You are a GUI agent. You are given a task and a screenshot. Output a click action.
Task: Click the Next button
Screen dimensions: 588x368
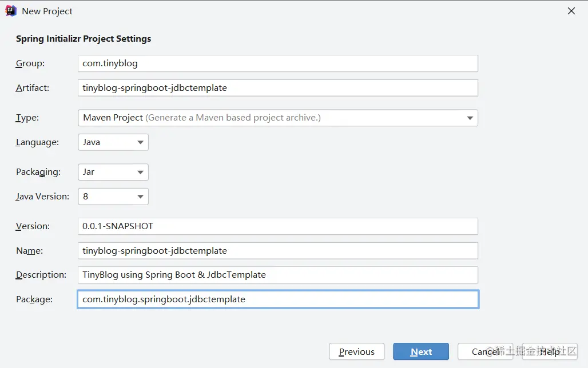pos(421,352)
